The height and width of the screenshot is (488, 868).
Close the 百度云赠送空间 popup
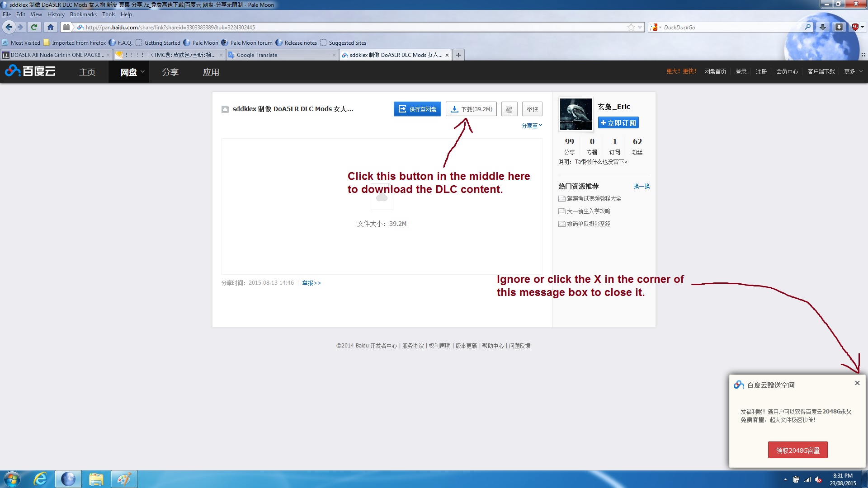(x=857, y=383)
